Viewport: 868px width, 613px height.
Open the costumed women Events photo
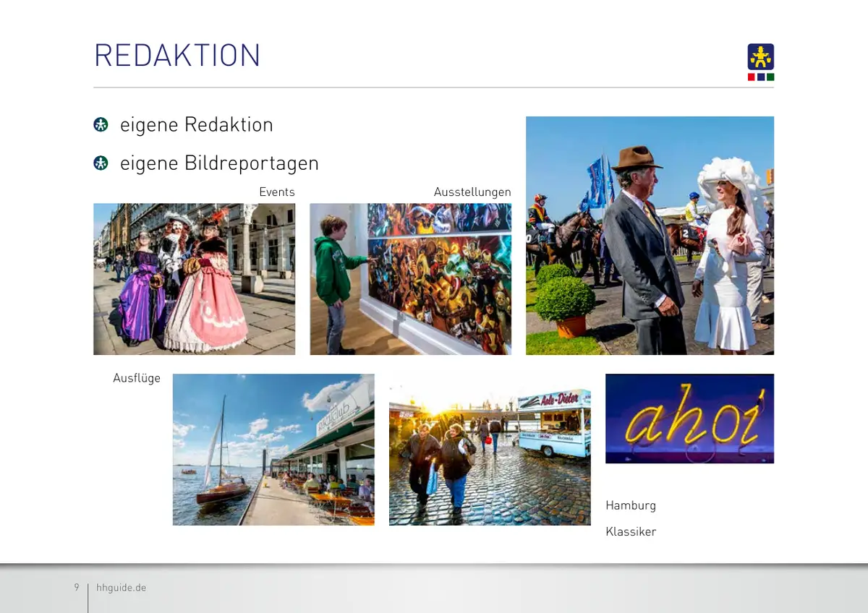194,279
